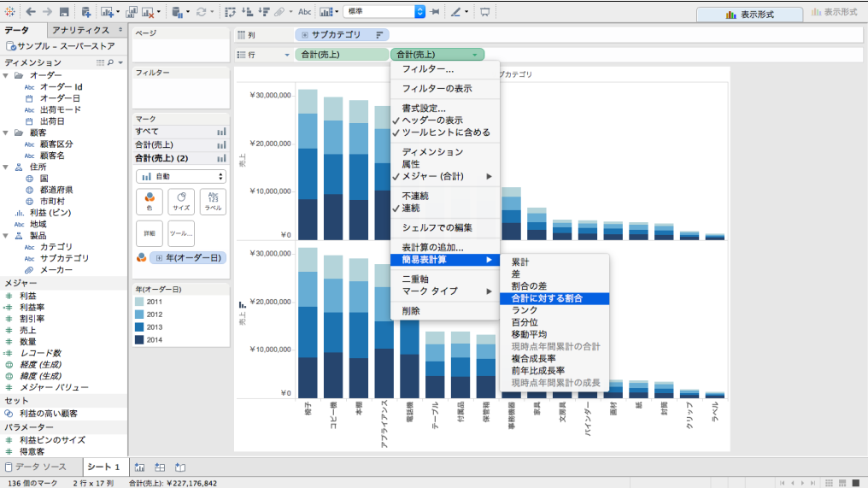Viewport: 868px width, 488px height.
Task: Click 二重軸 menu entry
Action: pos(445,279)
